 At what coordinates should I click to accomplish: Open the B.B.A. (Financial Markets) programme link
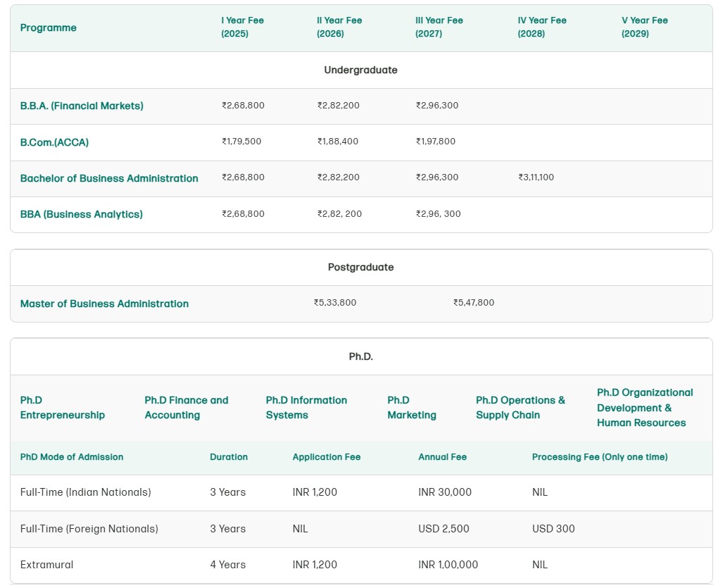pos(82,106)
